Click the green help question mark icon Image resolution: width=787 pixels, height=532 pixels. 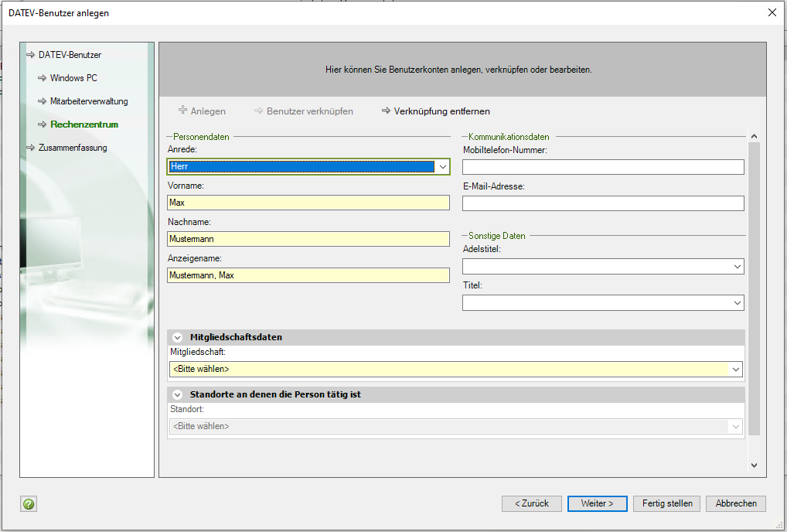(29, 504)
